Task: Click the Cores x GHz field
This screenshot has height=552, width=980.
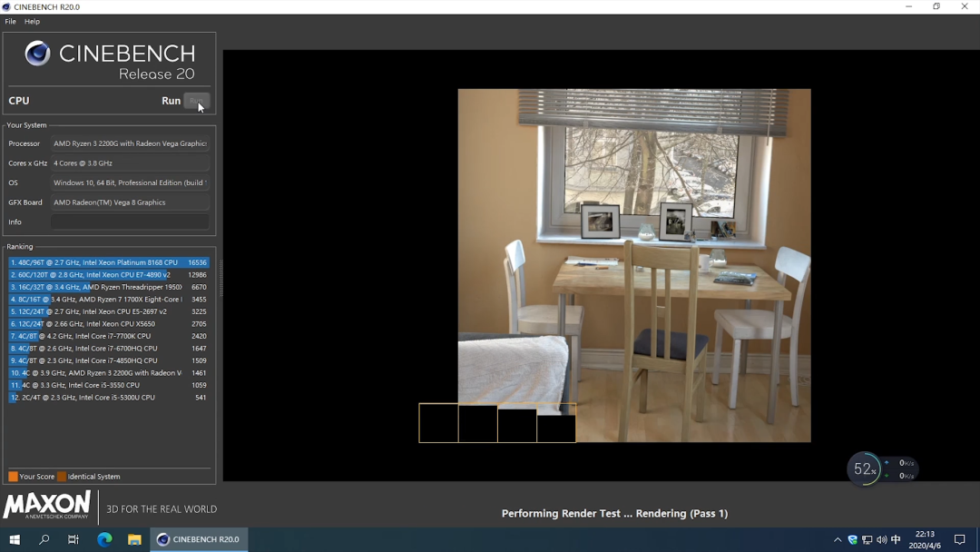Action: pos(130,163)
